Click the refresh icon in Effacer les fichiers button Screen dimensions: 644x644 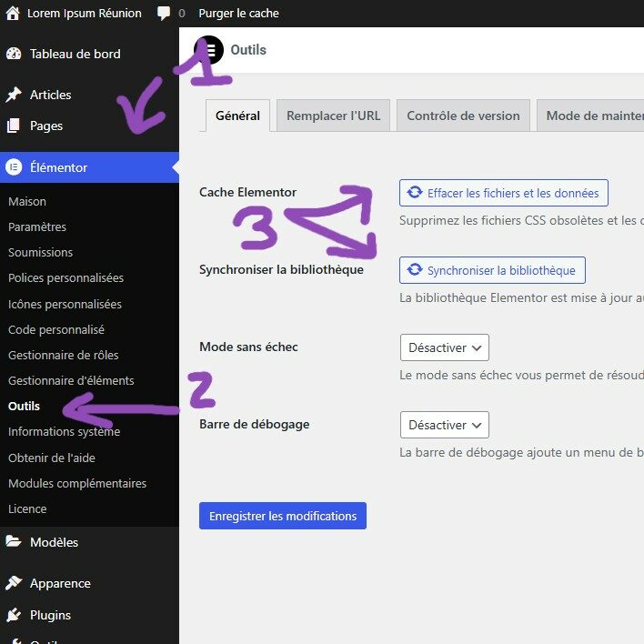[415, 192]
